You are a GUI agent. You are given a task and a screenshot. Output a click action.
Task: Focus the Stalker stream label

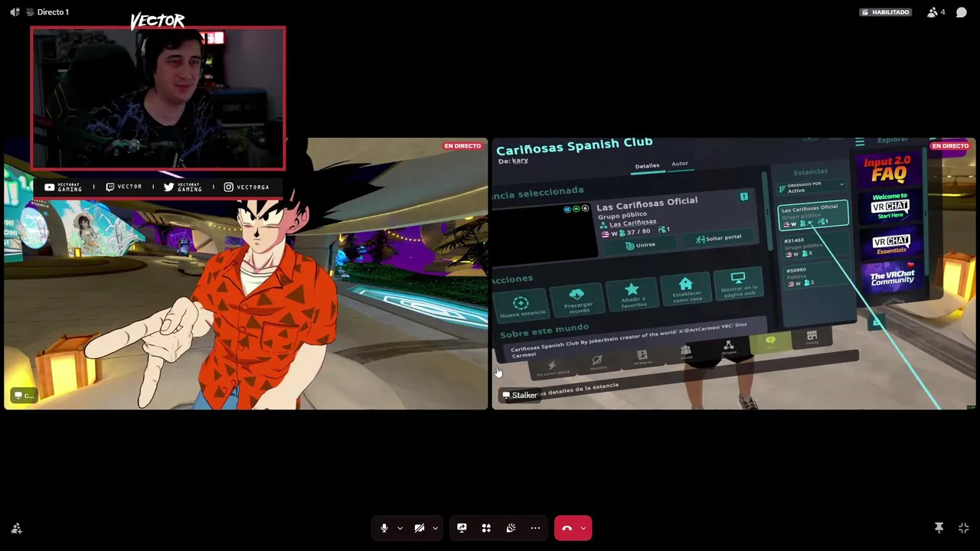point(519,395)
